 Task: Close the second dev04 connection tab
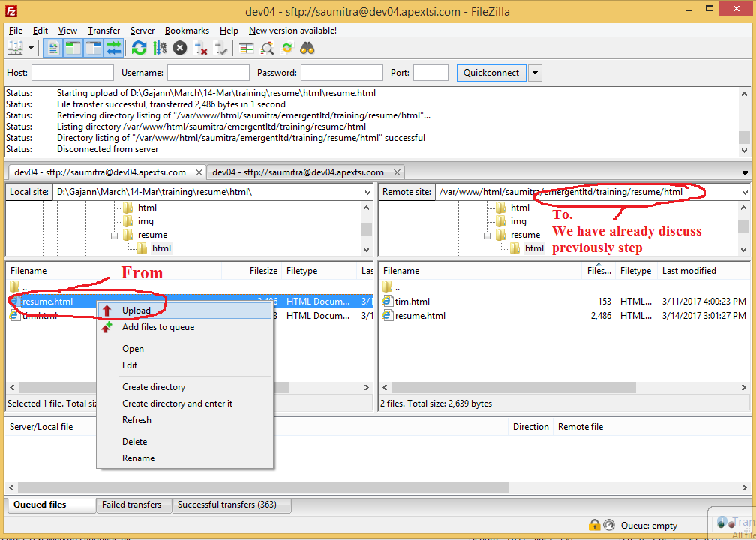397,172
